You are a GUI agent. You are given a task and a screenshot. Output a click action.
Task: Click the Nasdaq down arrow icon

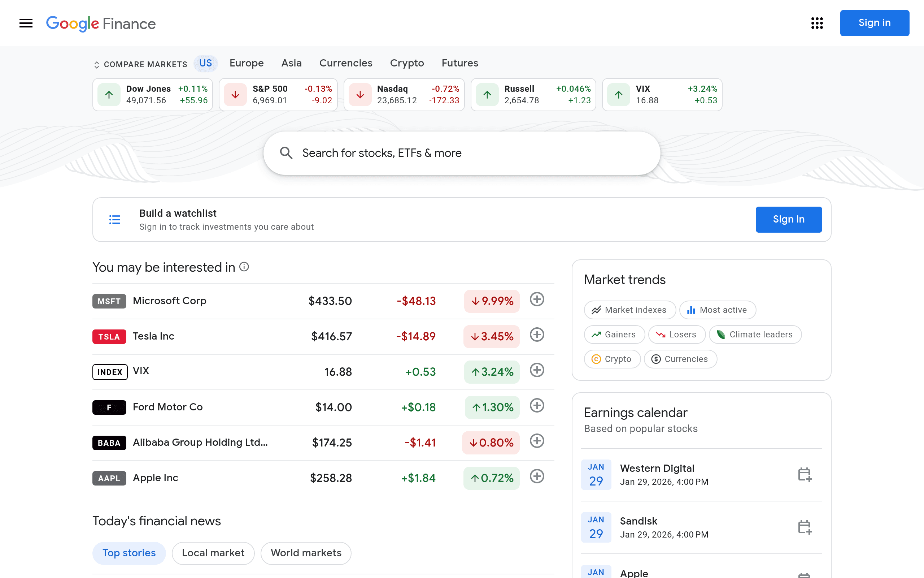click(x=360, y=94)
